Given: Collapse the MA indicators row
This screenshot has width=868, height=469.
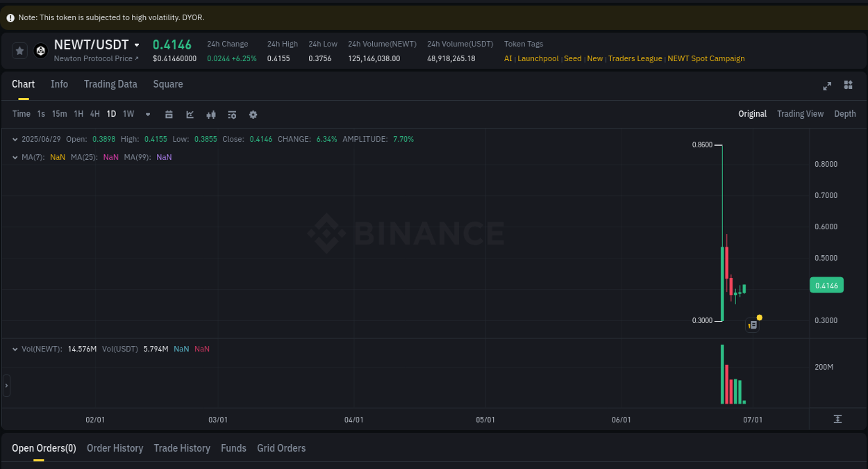Looking at the screenshot, I should coord(14,157).
